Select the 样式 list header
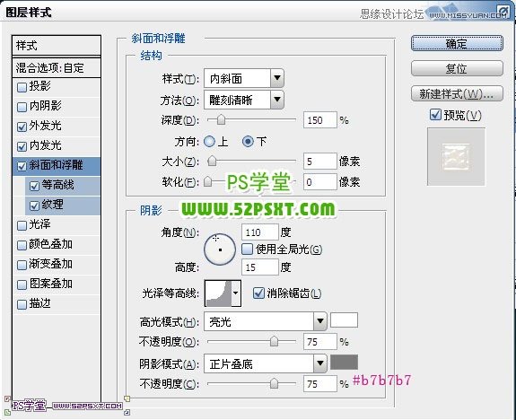The image size is (516, 420). pos(57,46)
